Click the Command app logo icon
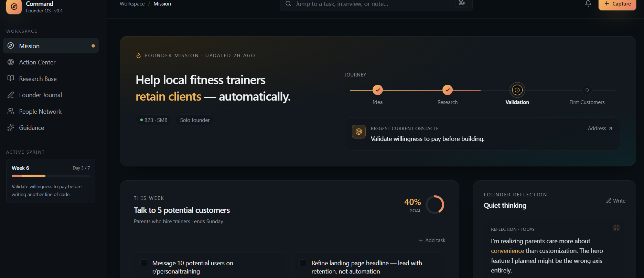The width and height of the screenshot is (644, 278). pos(14,6)
